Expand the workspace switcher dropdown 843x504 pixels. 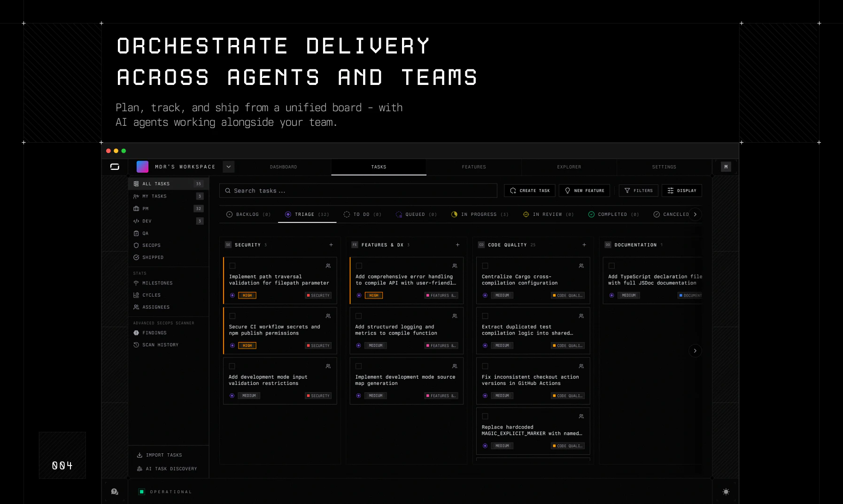[228, 167]
